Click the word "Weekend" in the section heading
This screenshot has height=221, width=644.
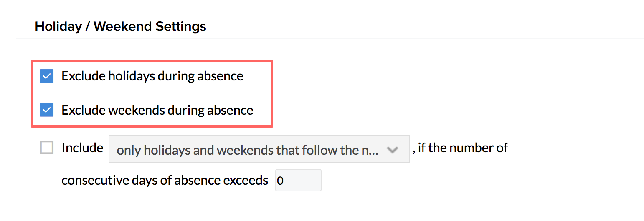click(123, 27)
